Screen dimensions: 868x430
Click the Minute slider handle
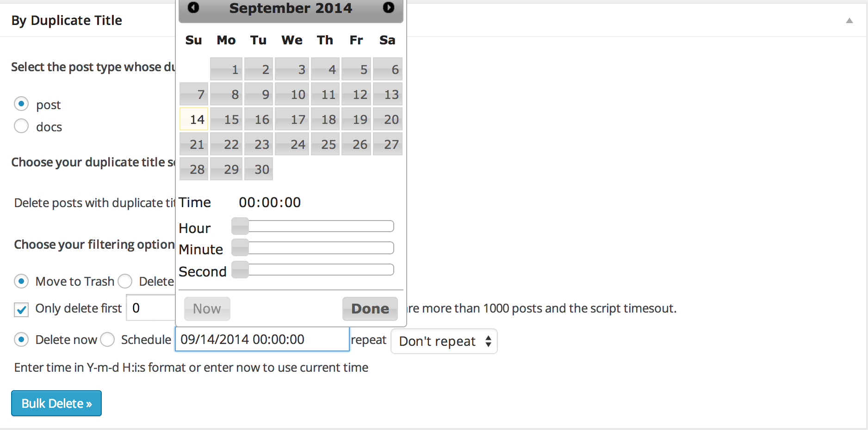click(x=240, y=247)
